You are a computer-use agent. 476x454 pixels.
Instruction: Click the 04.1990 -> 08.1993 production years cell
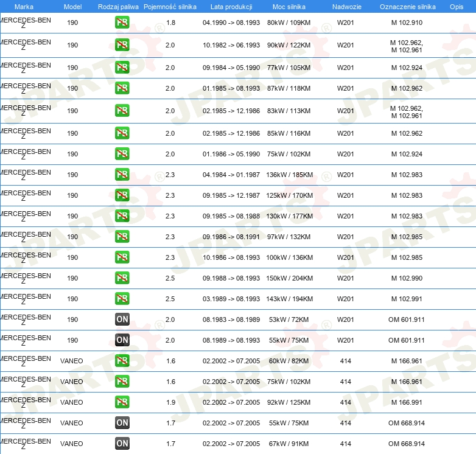click(x=231, y=23)
